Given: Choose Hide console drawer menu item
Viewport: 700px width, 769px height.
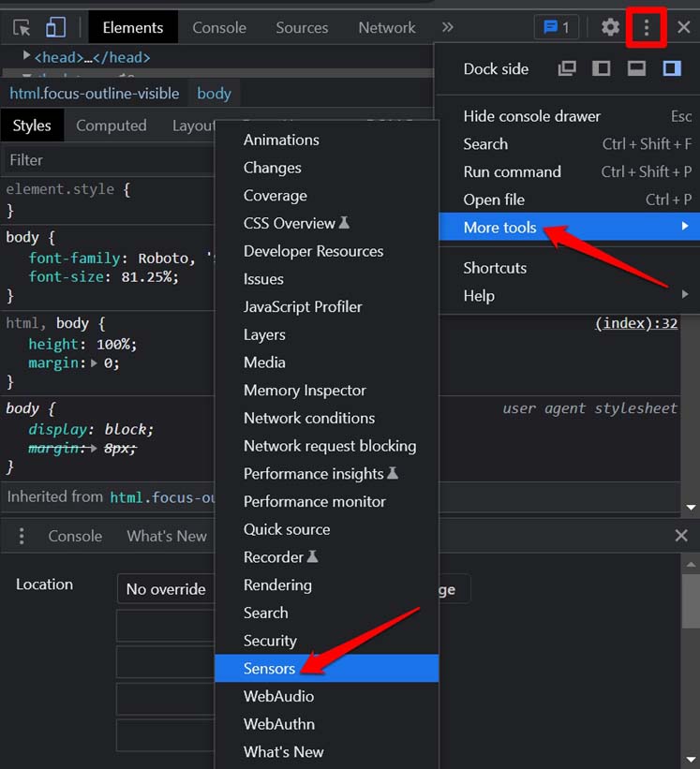Looking at the screenshot, I should click(569, 116).
